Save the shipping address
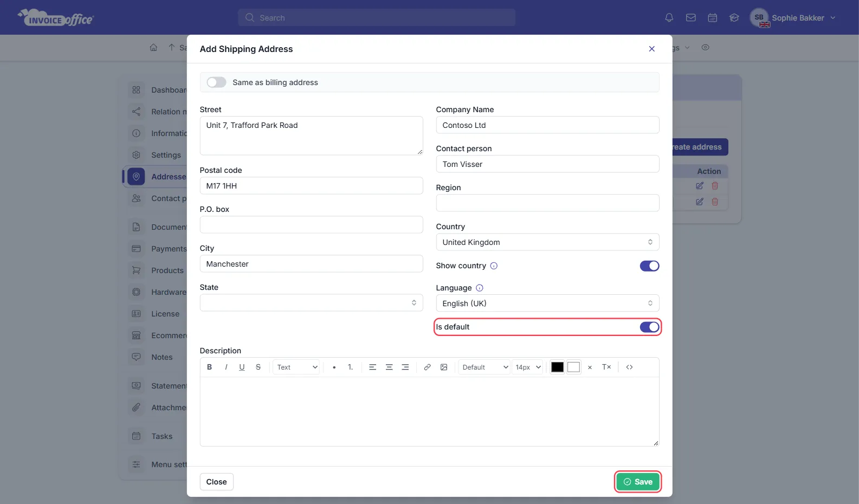Viewport: 859px width, 504px height. [638, 482]
